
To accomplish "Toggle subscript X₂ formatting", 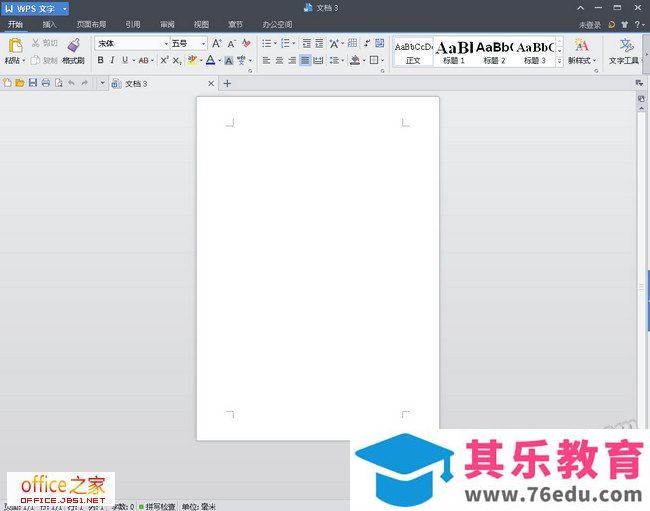I will tap(177, 61).
